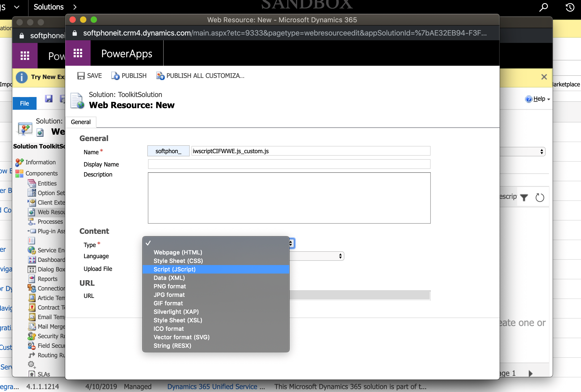Image resolution: width=581 pixels, height=392 pixels.
Task: Select Script (JScript) option
Action: click(x=216, y=269)
